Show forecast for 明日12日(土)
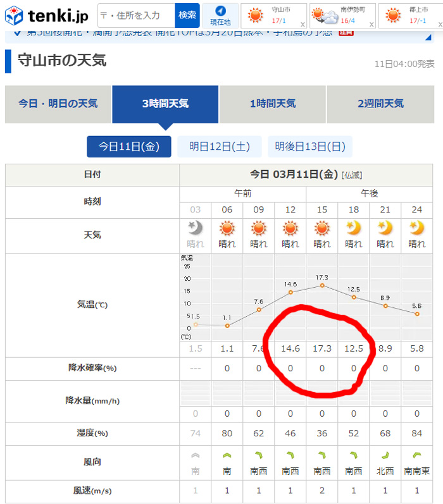The height and width of the screenshot is (504, 443). click(x=220, y=147)
